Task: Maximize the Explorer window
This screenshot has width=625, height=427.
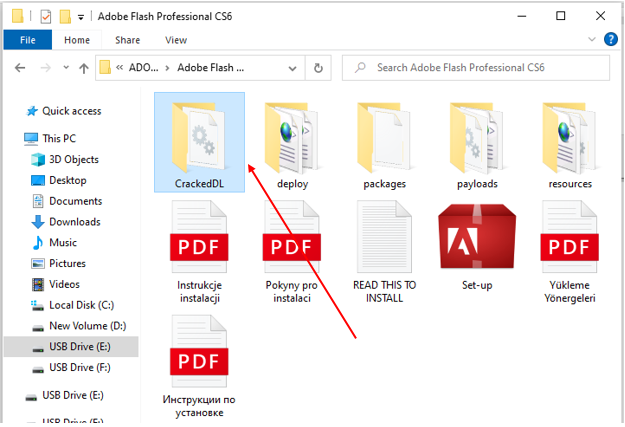Action: pyautogui.click(x=561, y=16)
